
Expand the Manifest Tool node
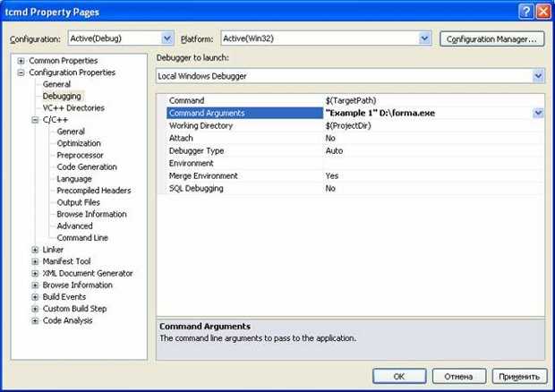click(x=35, y=261)
